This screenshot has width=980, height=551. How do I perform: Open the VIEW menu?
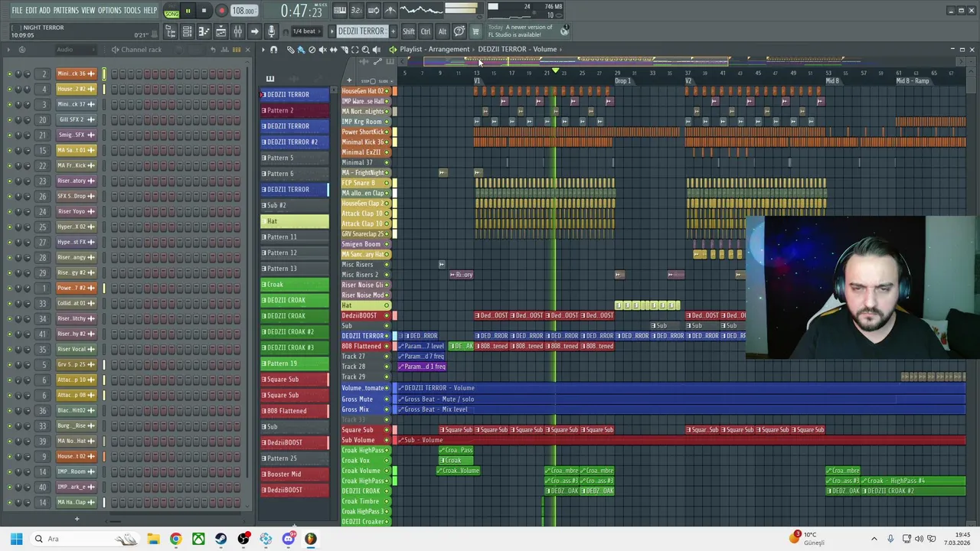pyautogui.click(x=88, y=11)
